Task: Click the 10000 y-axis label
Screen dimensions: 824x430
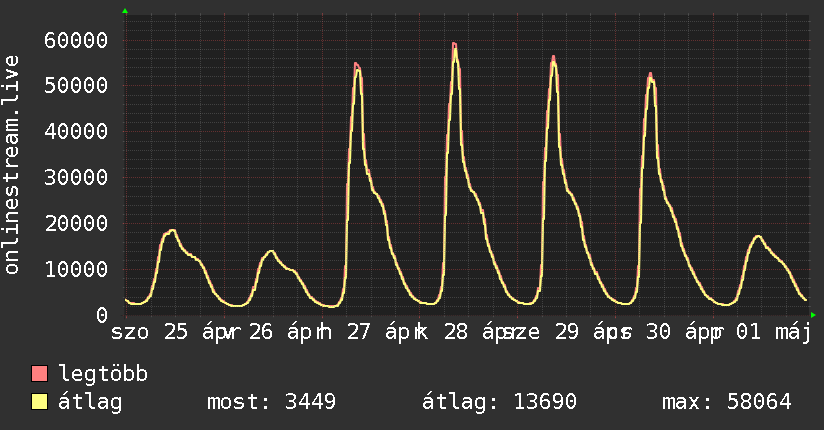Action: point(76,269)
